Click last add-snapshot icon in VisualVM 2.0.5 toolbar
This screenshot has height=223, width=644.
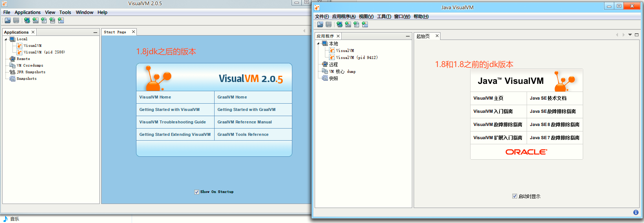pos(61,21)
